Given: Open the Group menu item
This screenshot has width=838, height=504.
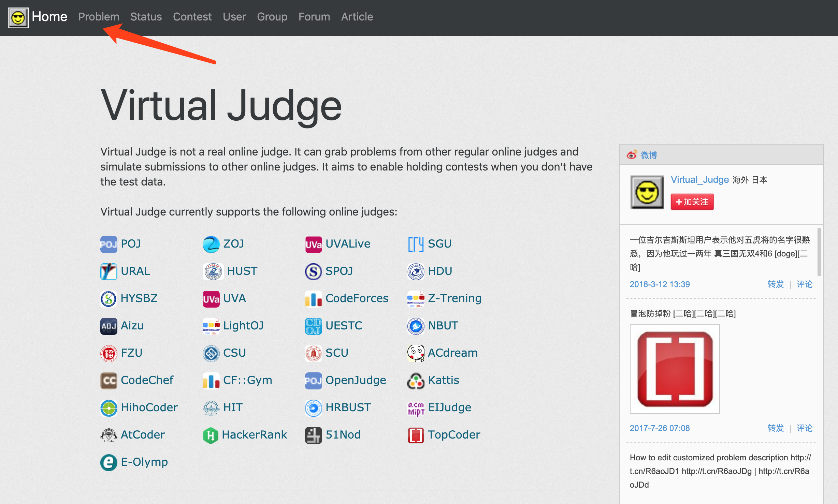Looking at the screenshot, I should (272, 17).
